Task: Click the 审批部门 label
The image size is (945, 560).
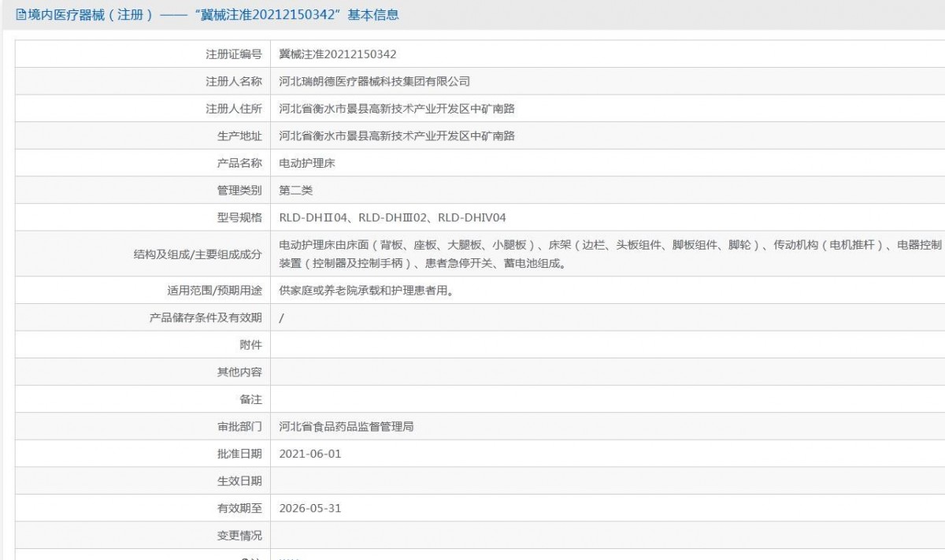Action: 239,427
